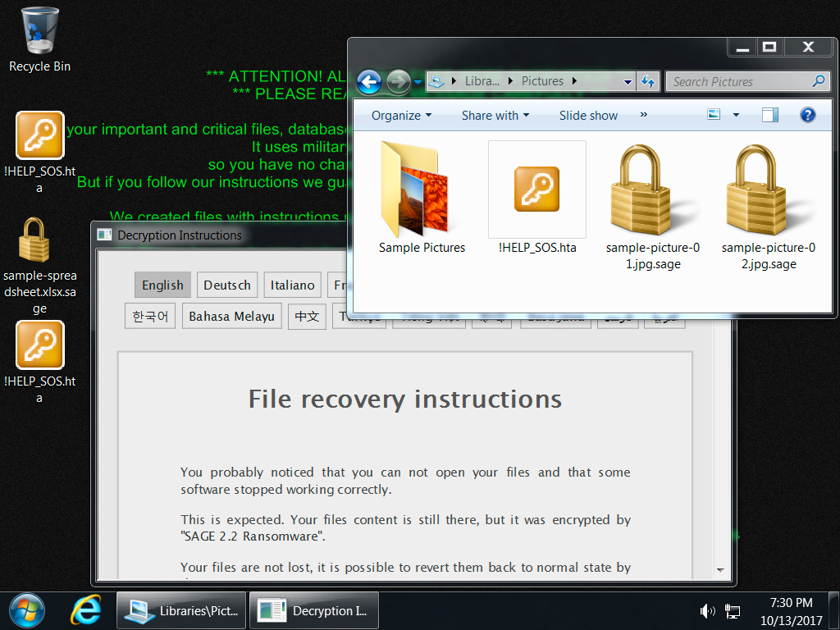Click the library icon in the address bar
The image size is (840, 630).
(x=436, y=81)
